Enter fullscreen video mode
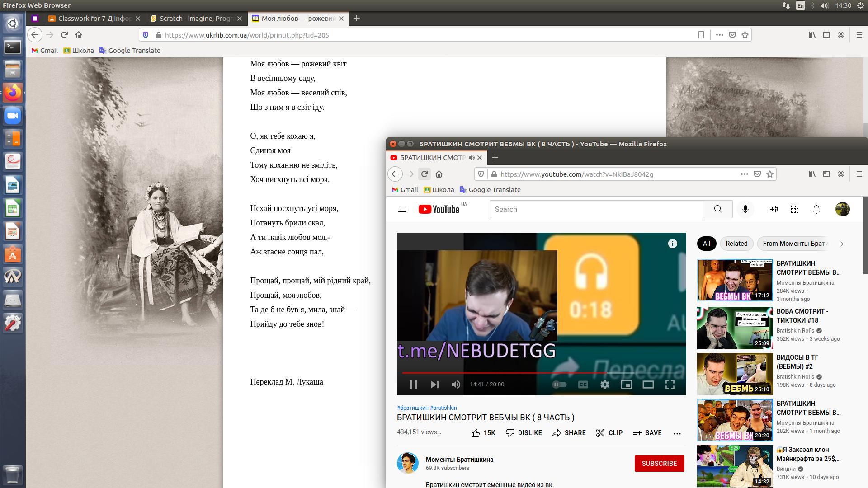Screen dimensions: 868x488 [670, 385]
